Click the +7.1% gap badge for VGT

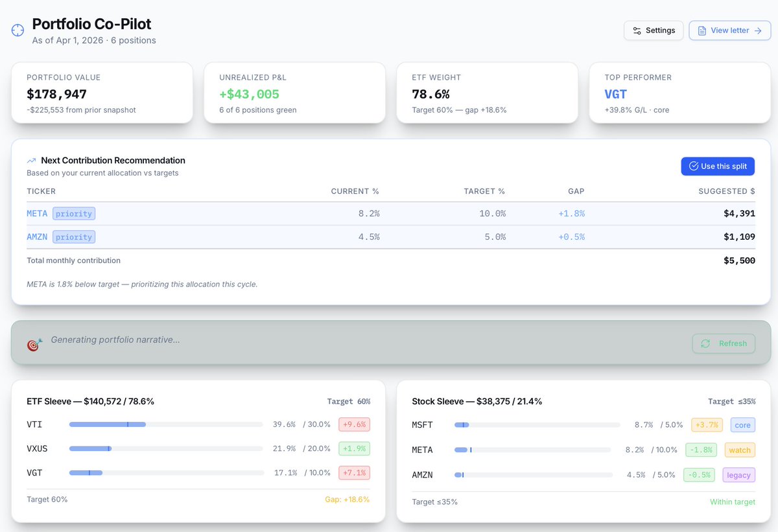pyautogui.click(x=354, y=472)
